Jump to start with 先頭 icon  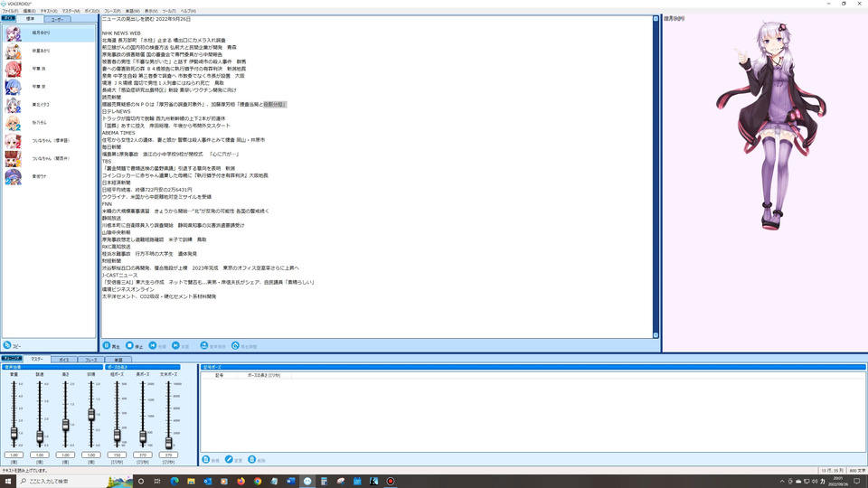point(153,345)
